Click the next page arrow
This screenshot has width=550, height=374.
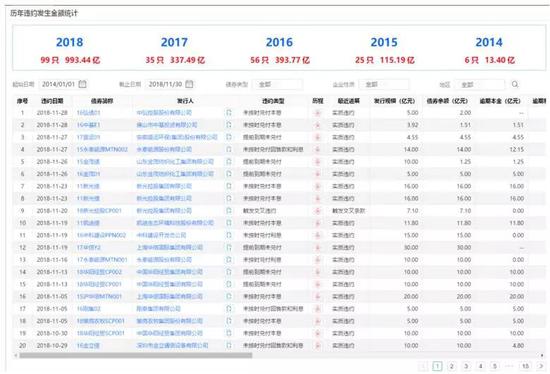pos(541,366)
